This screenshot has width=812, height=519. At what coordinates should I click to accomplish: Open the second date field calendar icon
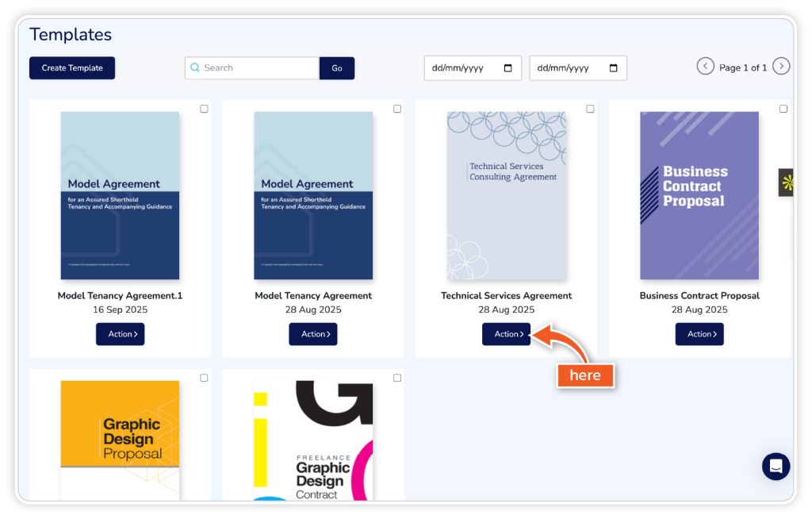pyautogui.click(x=613, y=68)
